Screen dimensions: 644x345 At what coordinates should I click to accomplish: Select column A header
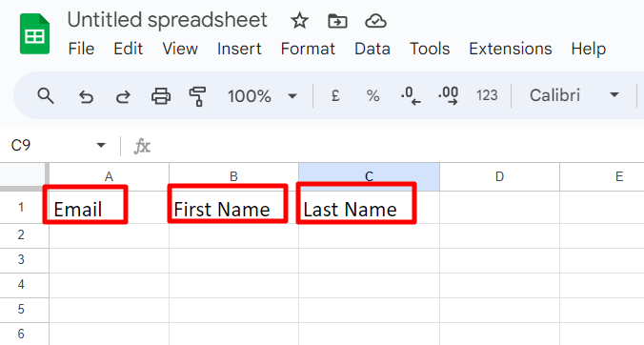coord(109,176)
